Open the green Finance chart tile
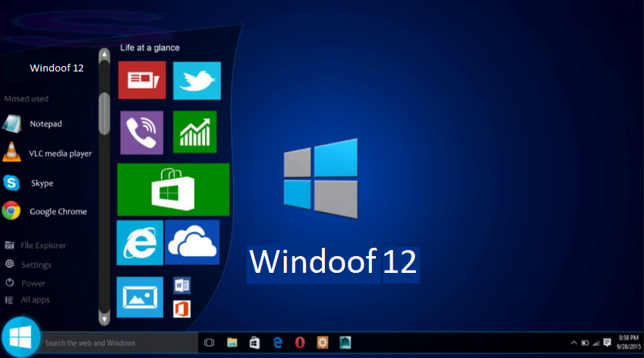Viewport: 644px width, 358px height. pyautogui.click(x=194, y=132)
